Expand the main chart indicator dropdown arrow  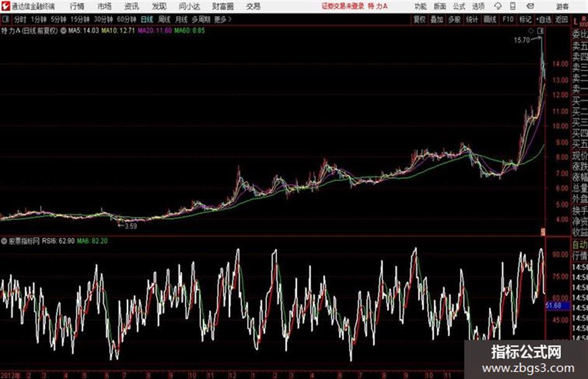63,30
